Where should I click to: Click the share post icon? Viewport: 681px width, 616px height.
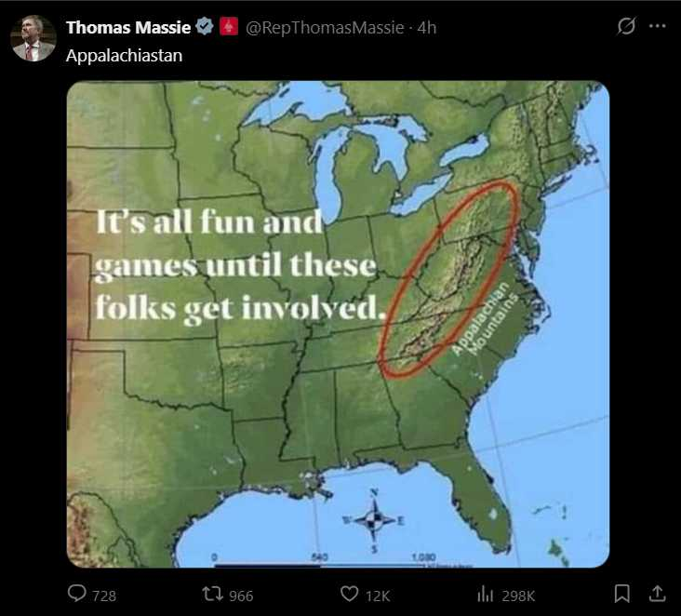click(x=657, y=594)
